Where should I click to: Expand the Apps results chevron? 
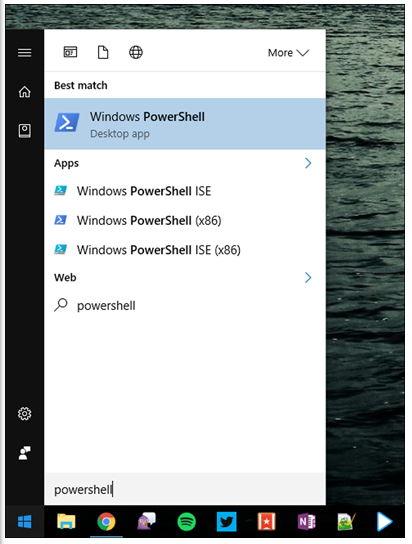(x=308, y=163)
